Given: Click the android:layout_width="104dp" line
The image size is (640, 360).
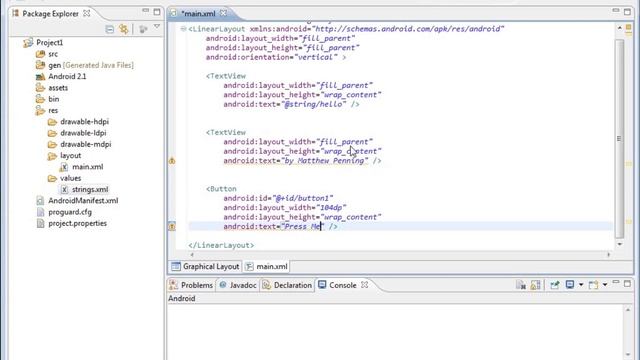Looking at the screenshot, I should (285, 208).
